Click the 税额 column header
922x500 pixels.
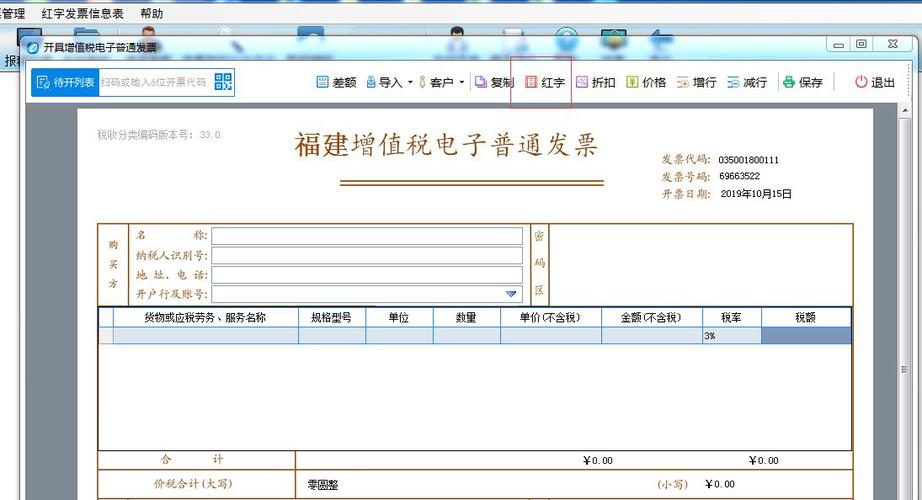pyautogui.click(x=806, y=318)
